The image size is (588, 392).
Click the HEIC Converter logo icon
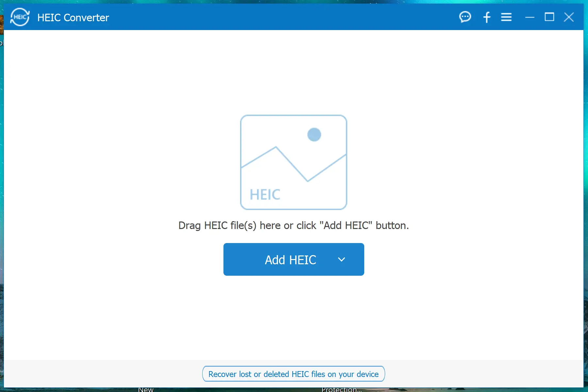(19, 17)
